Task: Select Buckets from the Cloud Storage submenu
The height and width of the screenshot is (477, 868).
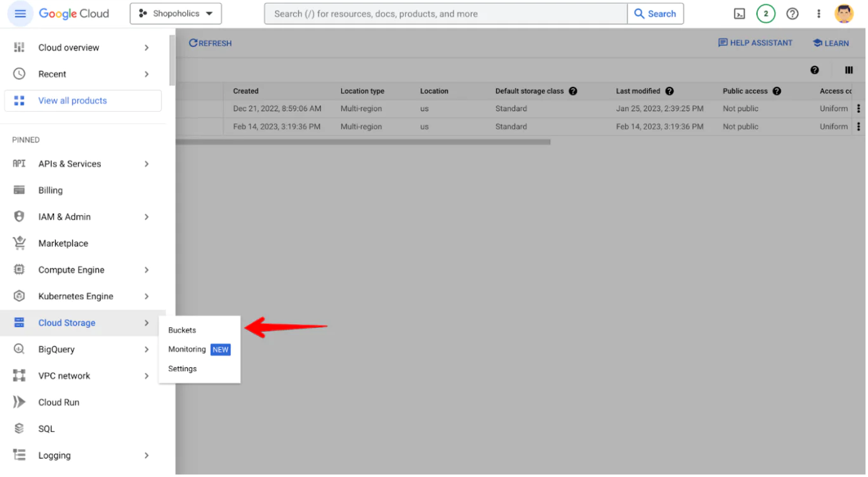Action: coord(182,330)
